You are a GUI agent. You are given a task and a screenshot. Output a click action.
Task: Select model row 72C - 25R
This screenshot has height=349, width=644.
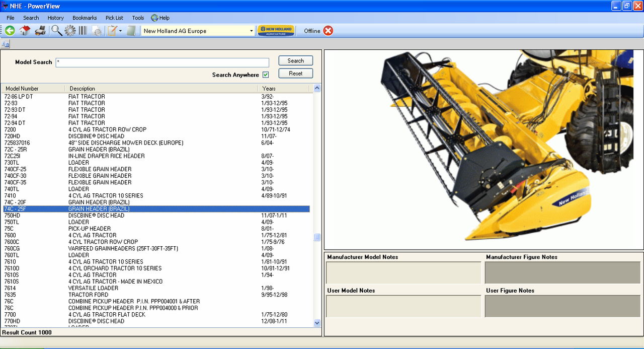[x=155, y=150]
